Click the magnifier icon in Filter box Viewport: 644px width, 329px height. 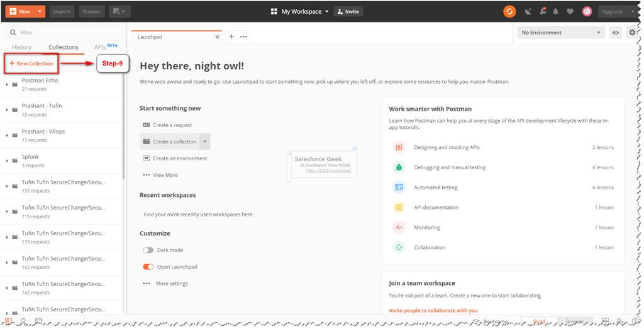click(x=13, y=33)
